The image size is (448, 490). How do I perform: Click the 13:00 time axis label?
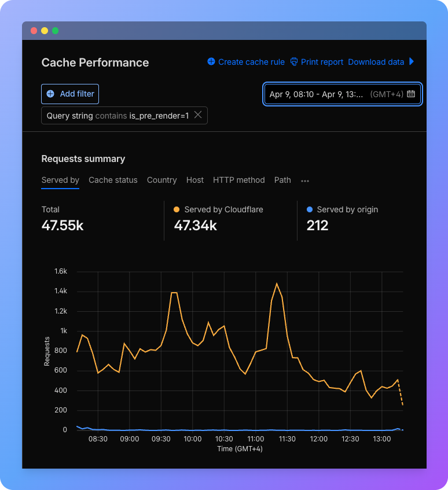pos(381,439)
